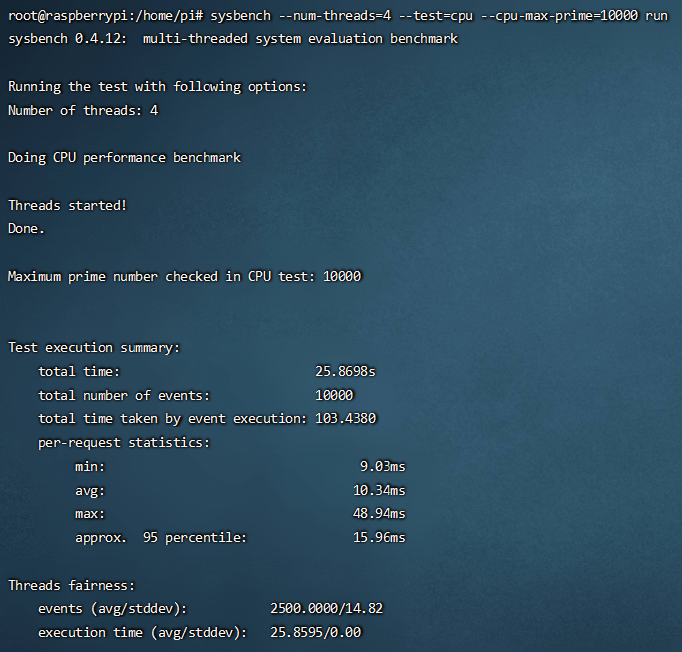
Task: Click the 'Maximum prime number checked' line
Action: coord(184,276)
